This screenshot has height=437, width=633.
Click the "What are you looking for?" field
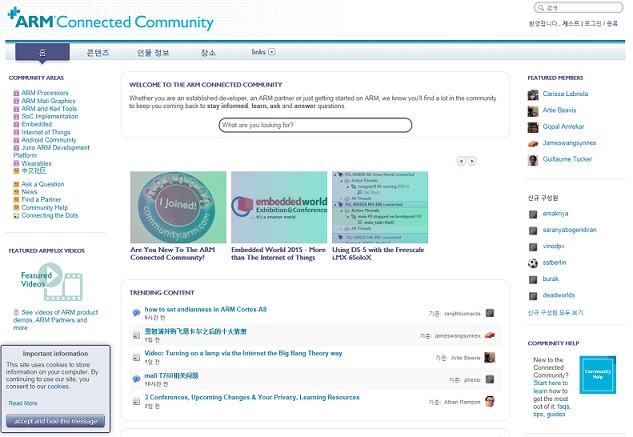300,125
